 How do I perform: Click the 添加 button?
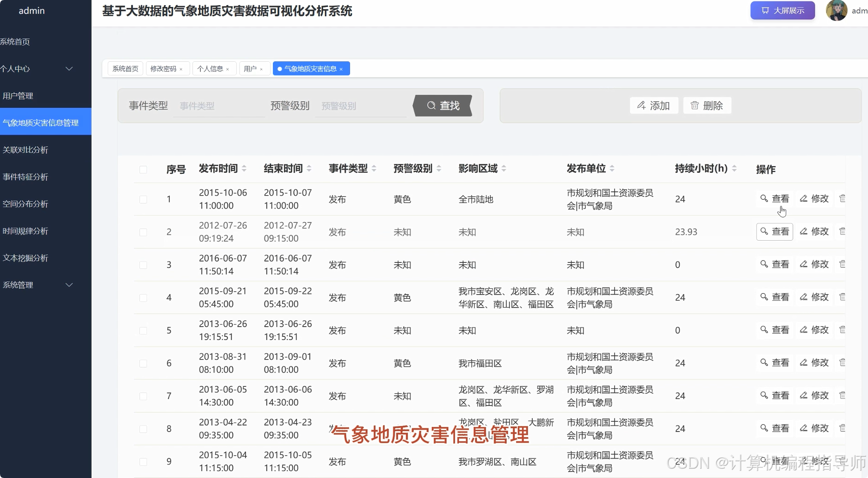[654, 105]
